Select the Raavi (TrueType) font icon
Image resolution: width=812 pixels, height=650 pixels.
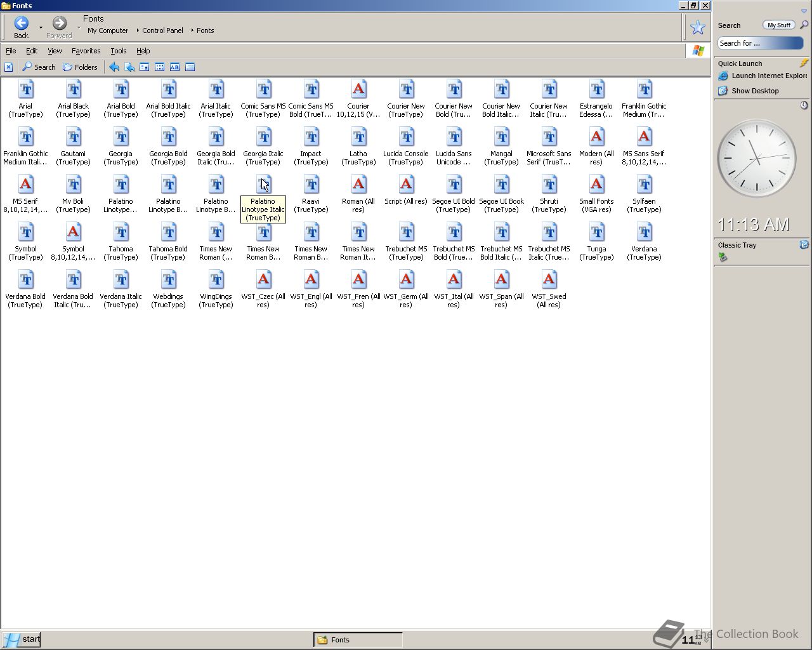311,185
